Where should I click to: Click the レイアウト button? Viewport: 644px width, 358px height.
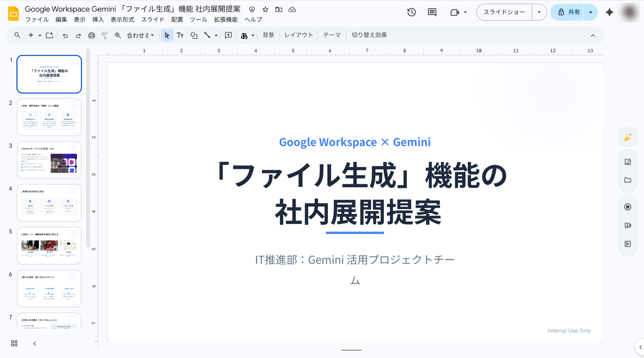pyautogui.click(x=299, y=35)
